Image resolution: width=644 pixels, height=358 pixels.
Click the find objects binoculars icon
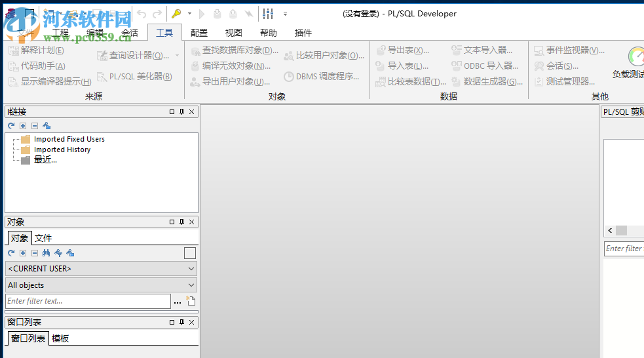46,253
